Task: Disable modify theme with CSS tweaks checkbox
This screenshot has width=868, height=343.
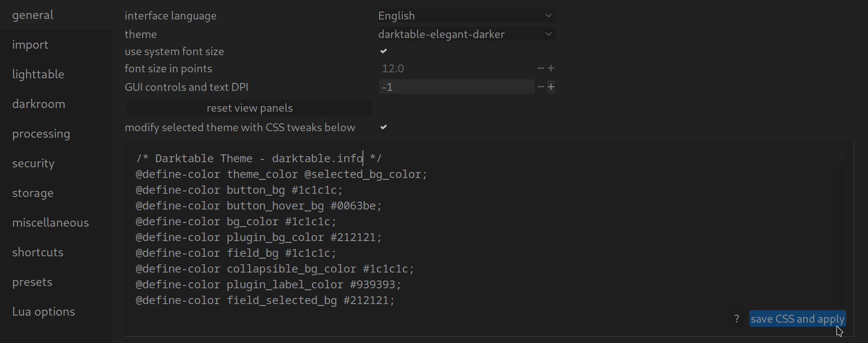Action: (384, 127)
